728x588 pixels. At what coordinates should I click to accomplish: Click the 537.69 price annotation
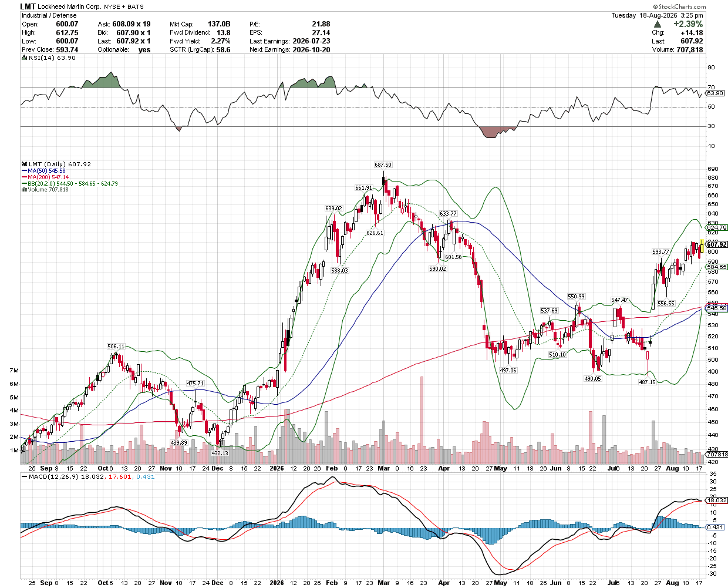549,311
